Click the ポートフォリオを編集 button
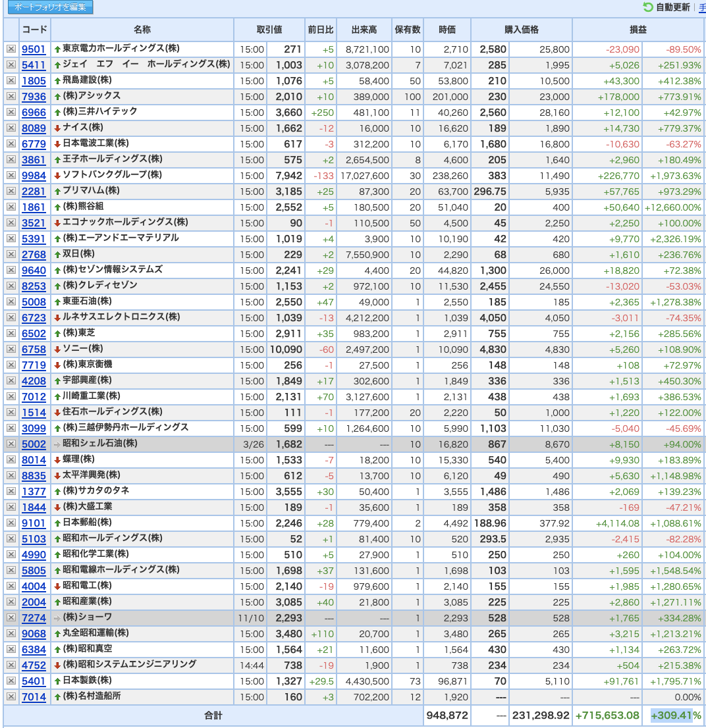 50,7
